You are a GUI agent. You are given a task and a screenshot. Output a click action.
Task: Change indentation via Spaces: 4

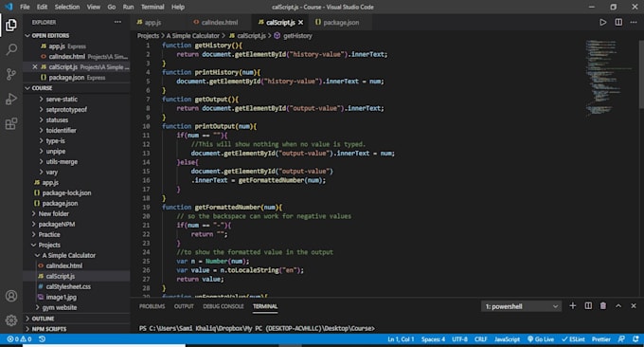433,339
